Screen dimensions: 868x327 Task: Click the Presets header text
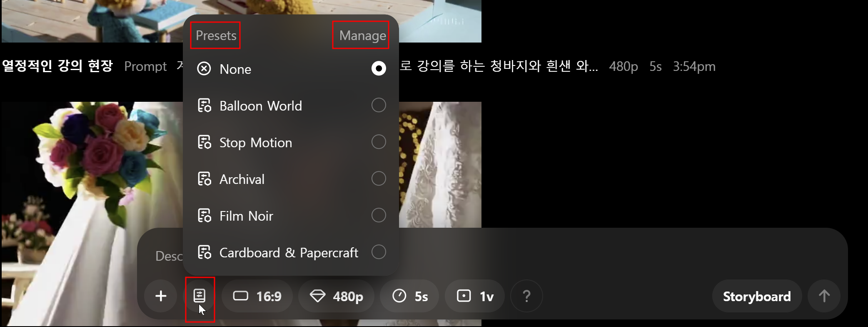coord(216,35)
